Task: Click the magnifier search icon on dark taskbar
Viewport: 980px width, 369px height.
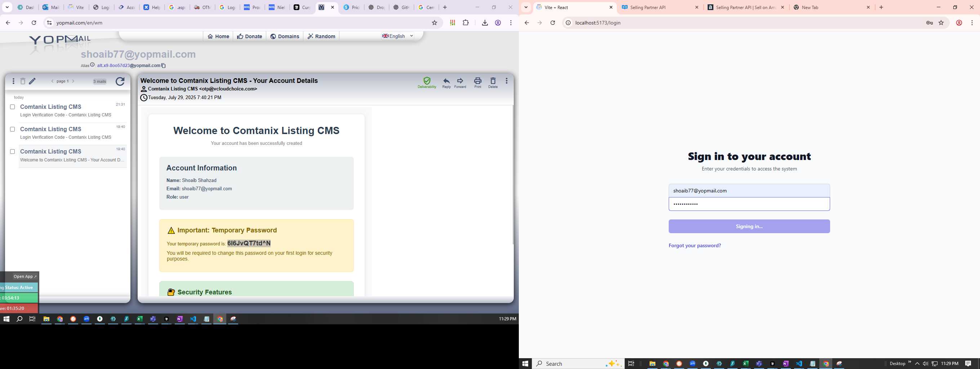Action: pos(19,319)
